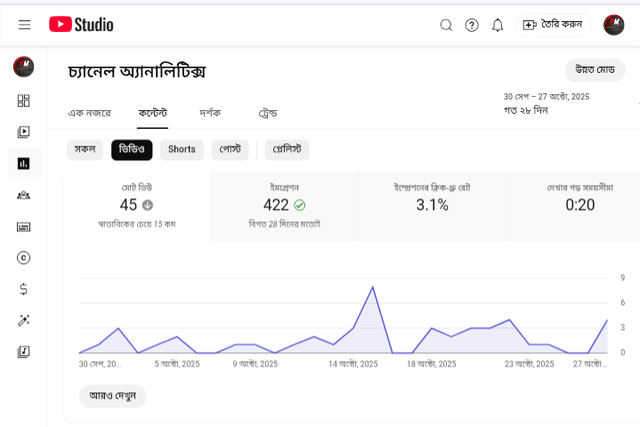Image resolution: width=640 pixels, height=427 pixels.
Task: Click the search magnifier icon
Action: [x=447, y=25]
